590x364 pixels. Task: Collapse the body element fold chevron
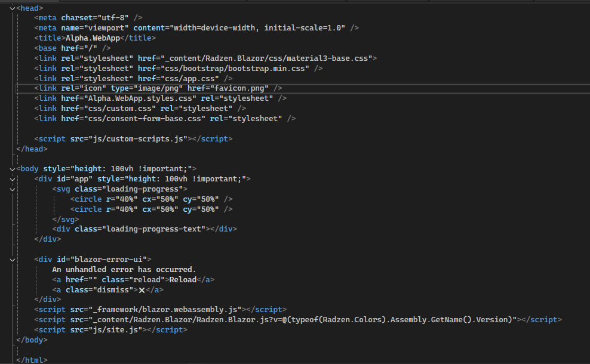coord(13,169)
